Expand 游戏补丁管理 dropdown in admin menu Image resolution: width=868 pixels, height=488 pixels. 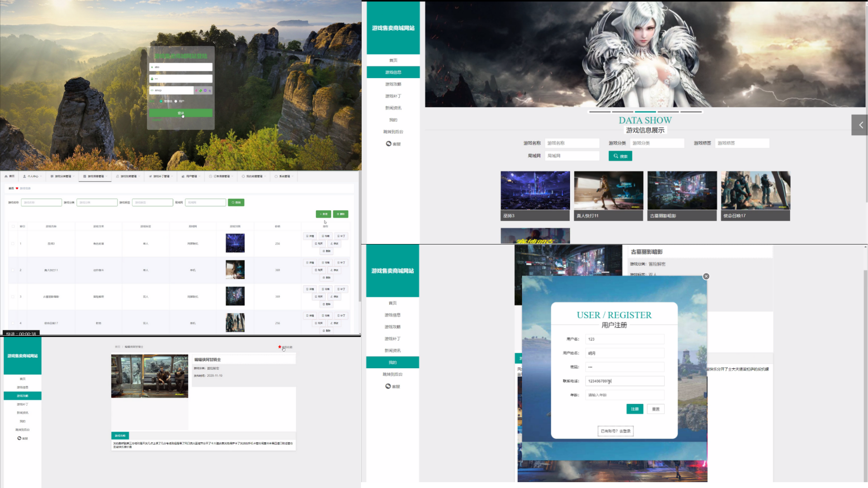(160, 176)
